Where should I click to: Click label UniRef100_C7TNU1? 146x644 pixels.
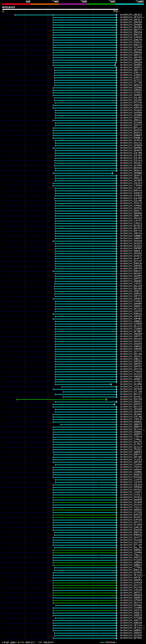[131, 567]
